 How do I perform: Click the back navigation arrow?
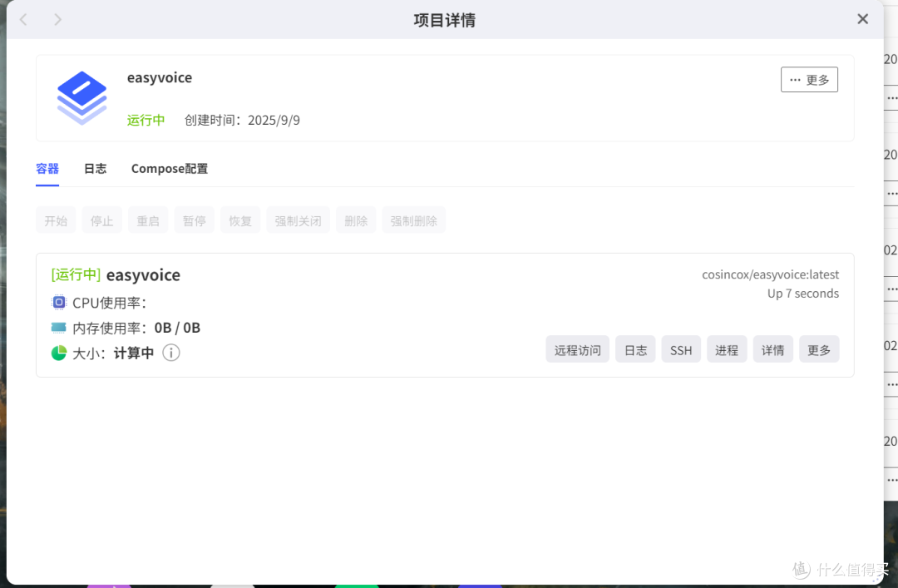23,19
